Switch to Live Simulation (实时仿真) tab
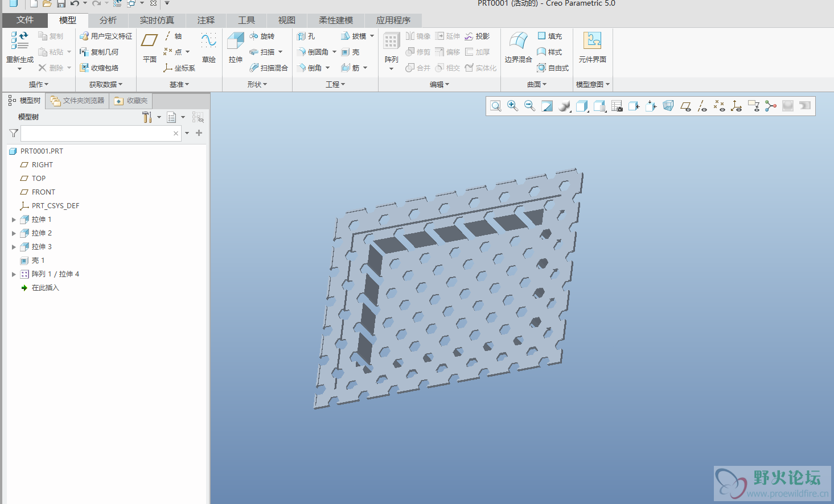This screenshot has width=834, height=504. pos(157,20)
